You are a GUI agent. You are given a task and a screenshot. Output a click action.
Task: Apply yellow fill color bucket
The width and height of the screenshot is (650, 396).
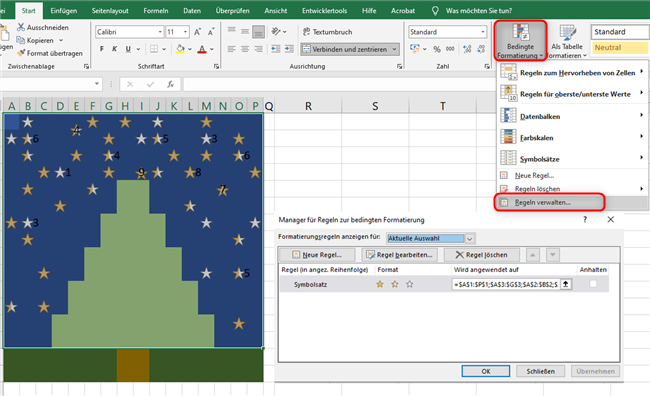point(180,49)
